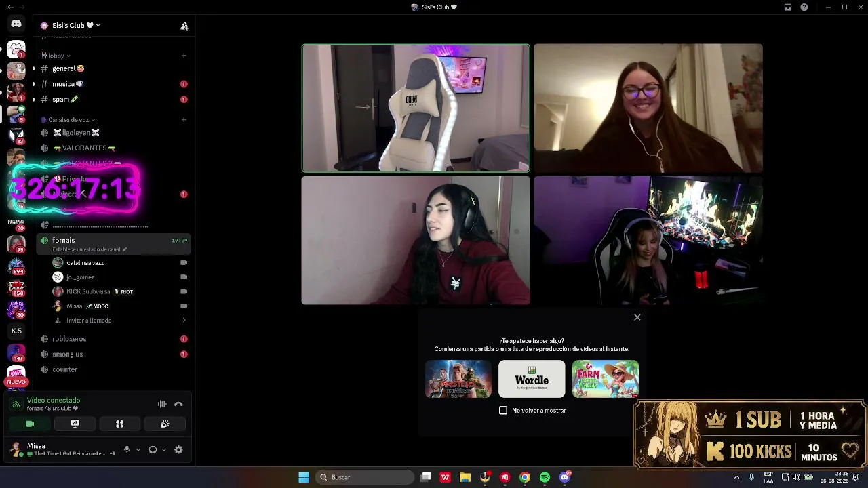
Task: Open Missa's user profile panel
Action: click(x=62, y=449)
